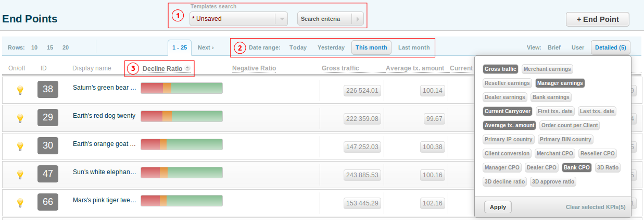This screenshot has width=644, height=220.
Task: Select the Last month date range
Action: (x=414, y=47)
